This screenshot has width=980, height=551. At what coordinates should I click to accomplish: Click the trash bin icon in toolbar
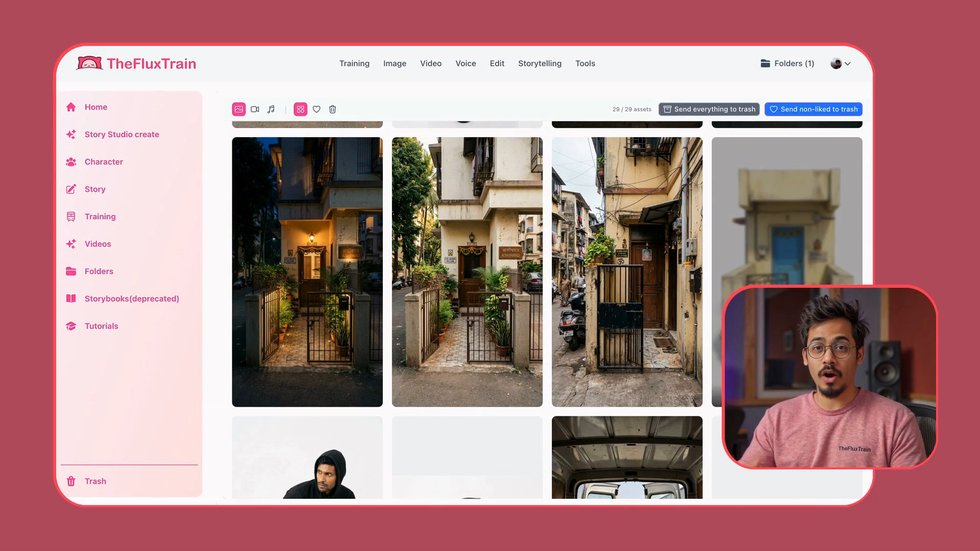click(x=333, y=109)
